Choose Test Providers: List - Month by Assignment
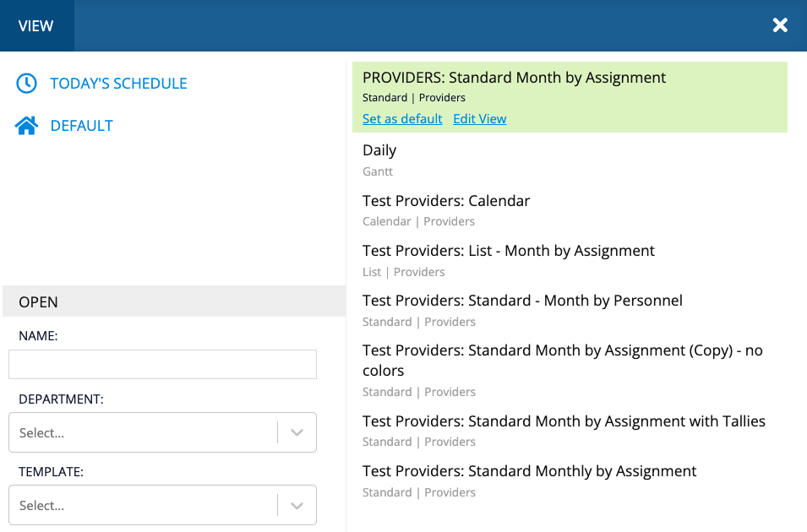Image resolution: width=807 pixels, height=532 pixels. 509,251
